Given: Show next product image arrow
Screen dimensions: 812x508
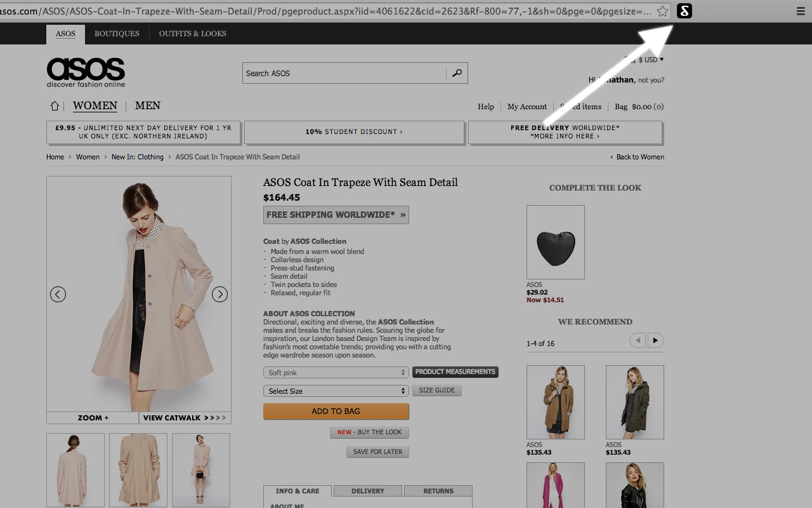Looking at the screenshot, I should [x=219, y=294].
